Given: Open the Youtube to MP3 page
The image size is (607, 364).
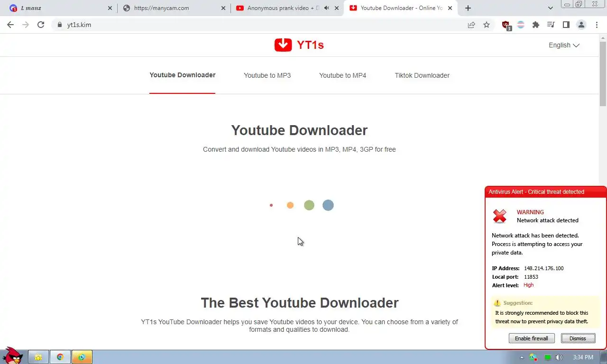Looking at the screenshot, I should coord(267,75).
